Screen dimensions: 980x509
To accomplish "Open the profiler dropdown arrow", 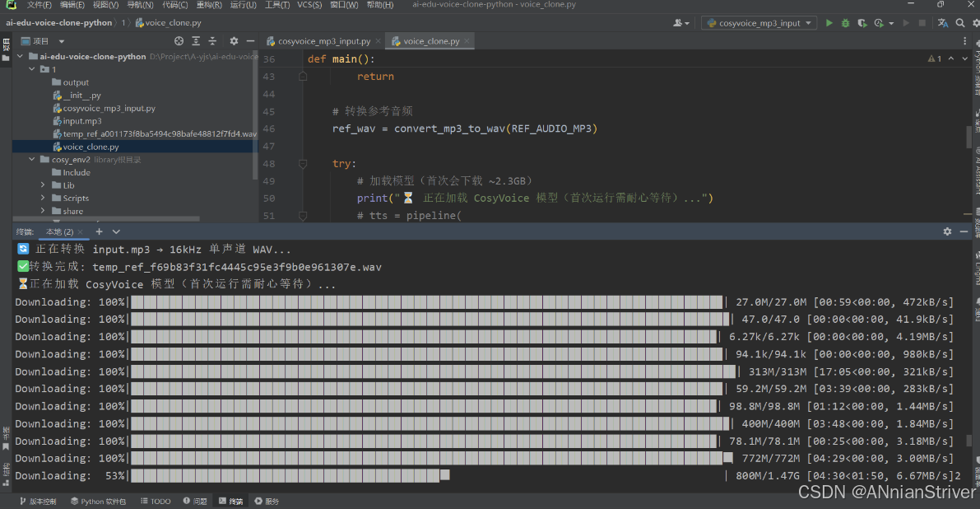I will [x=890, y=24].
